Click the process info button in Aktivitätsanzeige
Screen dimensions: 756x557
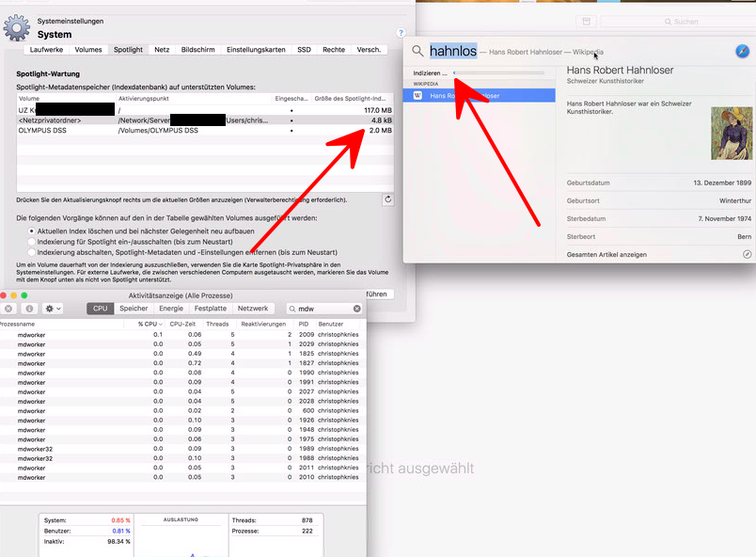point(29,309)
